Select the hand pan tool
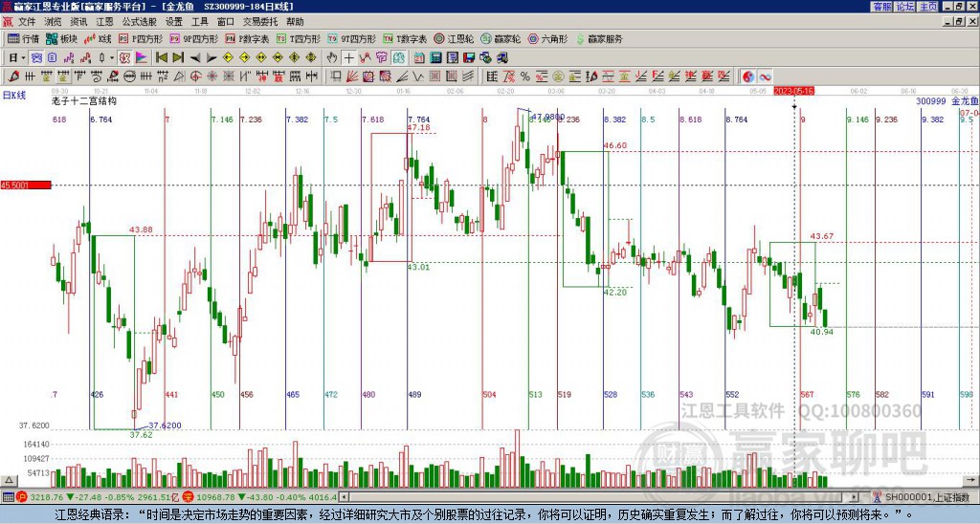 click(332, 57)
